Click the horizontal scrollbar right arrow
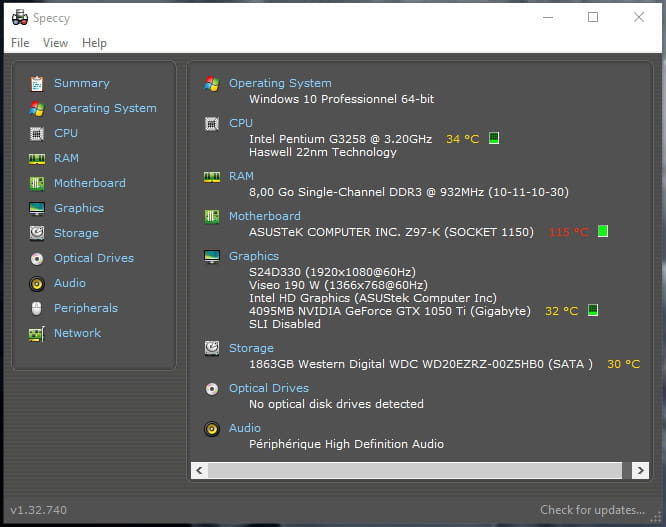 (x=641, y=471)
